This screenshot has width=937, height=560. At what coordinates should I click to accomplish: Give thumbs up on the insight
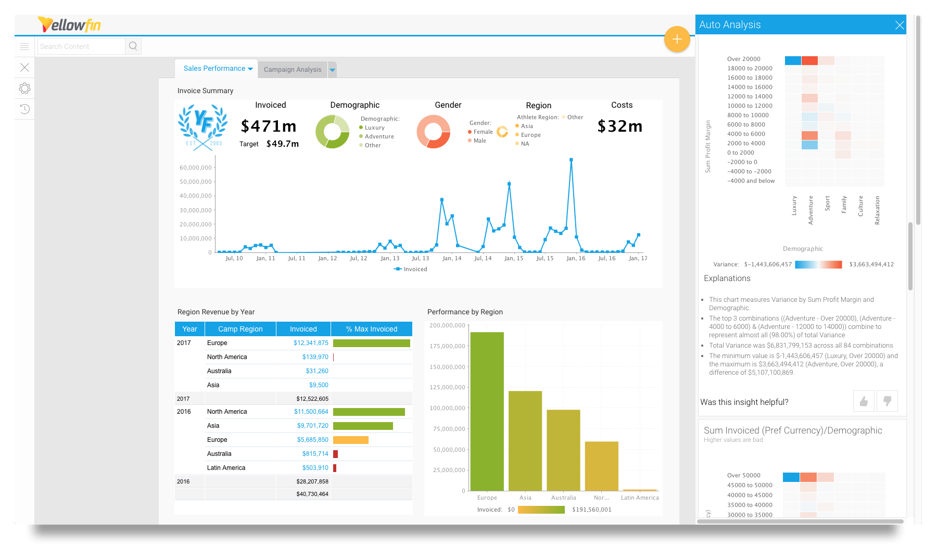864,401
